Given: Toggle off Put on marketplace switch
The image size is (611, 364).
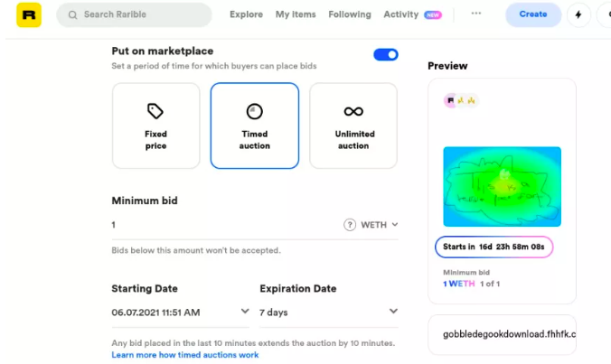Looking at the screenshot, I should click(x=386, y=54).
